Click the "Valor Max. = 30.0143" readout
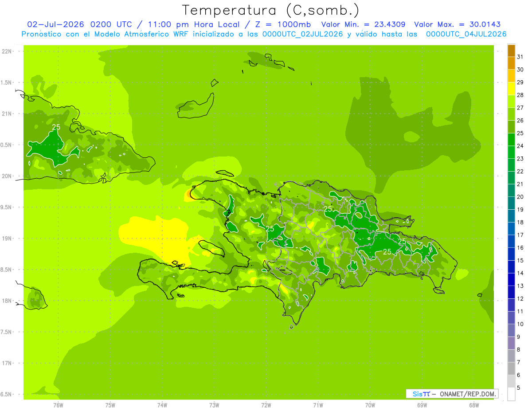532x411 pixels. coord(457,24)
